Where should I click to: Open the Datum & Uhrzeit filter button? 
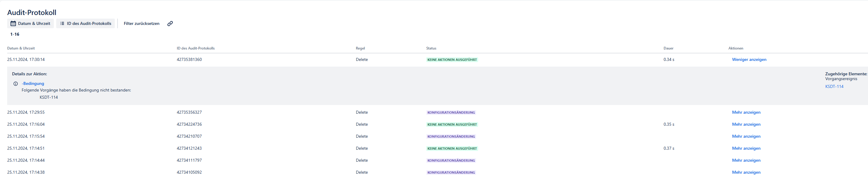30,24
